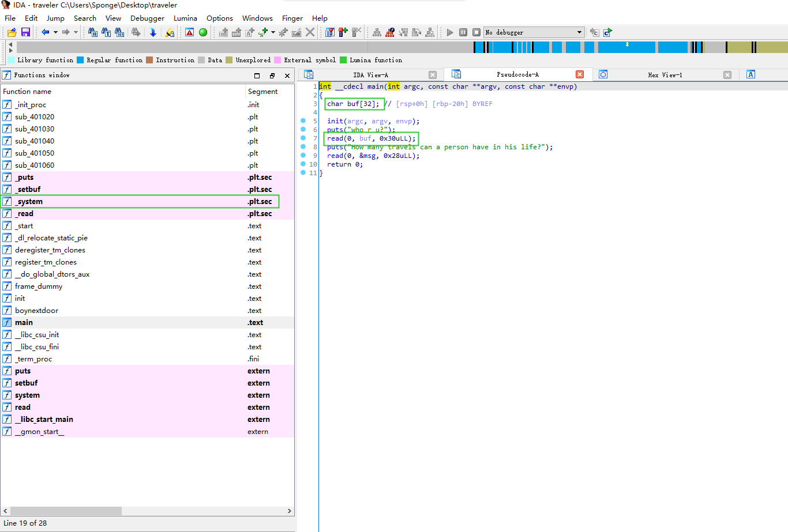Expand the struct variable dropdown arrow
Viewport: 788px width, 532px height.
(273, 32)
